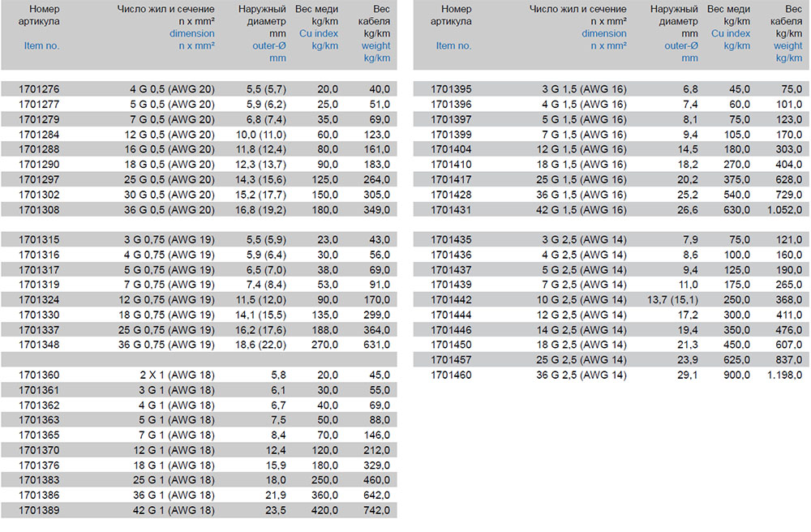The width and height of the screenshot is (811, 532).
Task: Select item number 1701348
Action: pos(39,345)
